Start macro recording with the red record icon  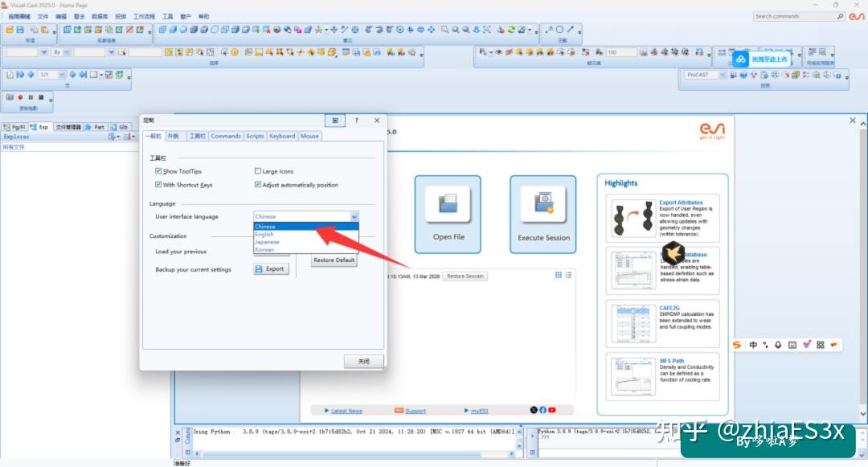pos(20,97)
